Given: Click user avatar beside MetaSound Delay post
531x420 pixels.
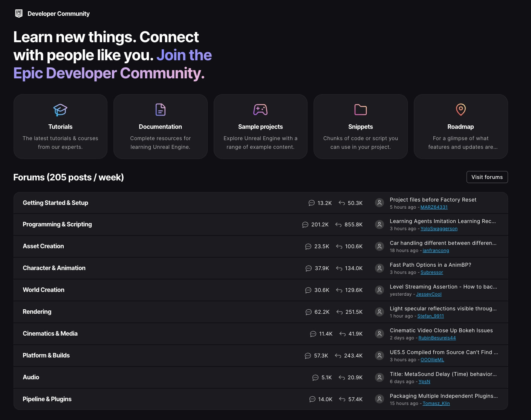Looking at the screenshot, I should point(380,377).
